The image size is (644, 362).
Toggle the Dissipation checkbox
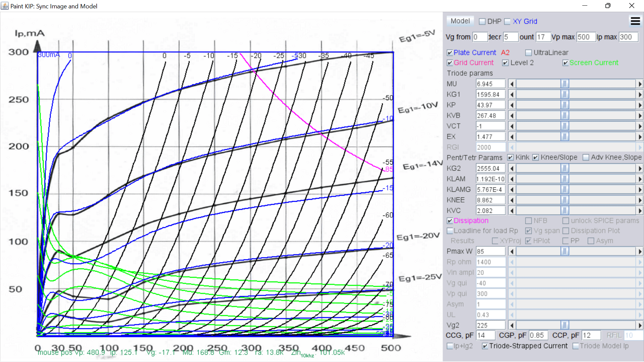(x=450, y=221)
